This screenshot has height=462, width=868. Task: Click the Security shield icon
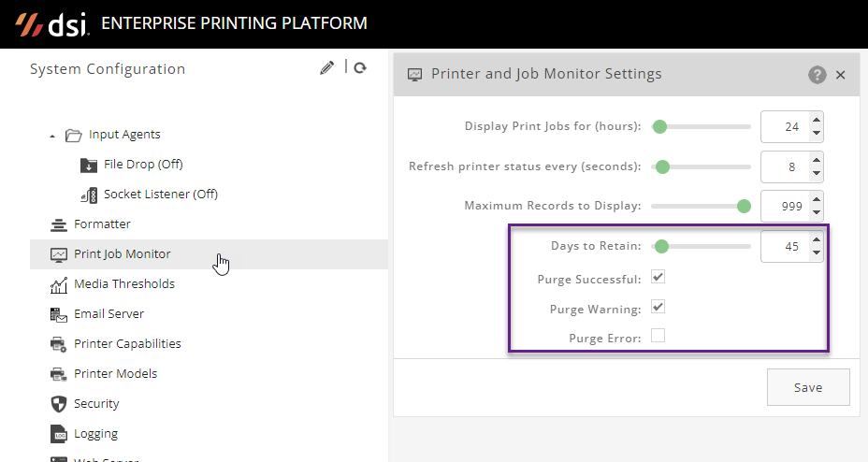[x=59, y=404]
